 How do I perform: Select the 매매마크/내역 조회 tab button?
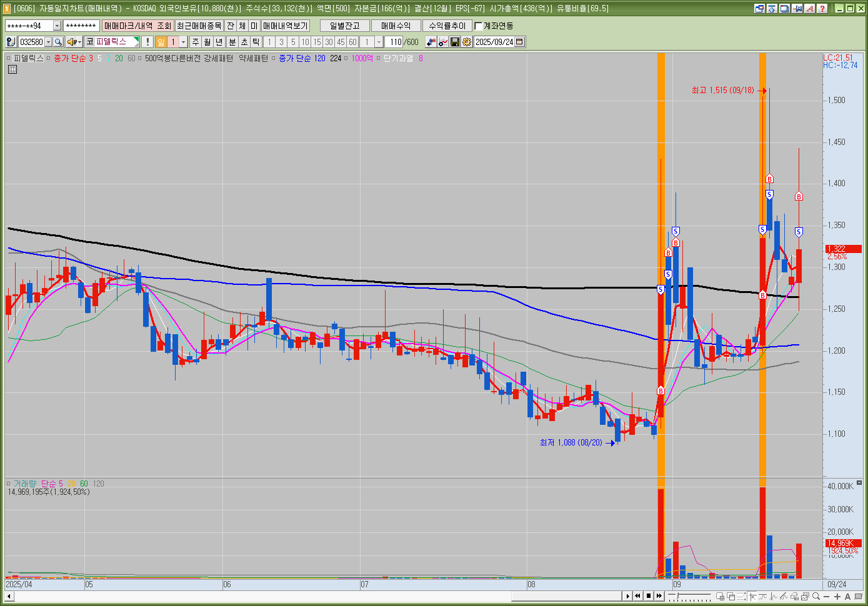[137, 26]
